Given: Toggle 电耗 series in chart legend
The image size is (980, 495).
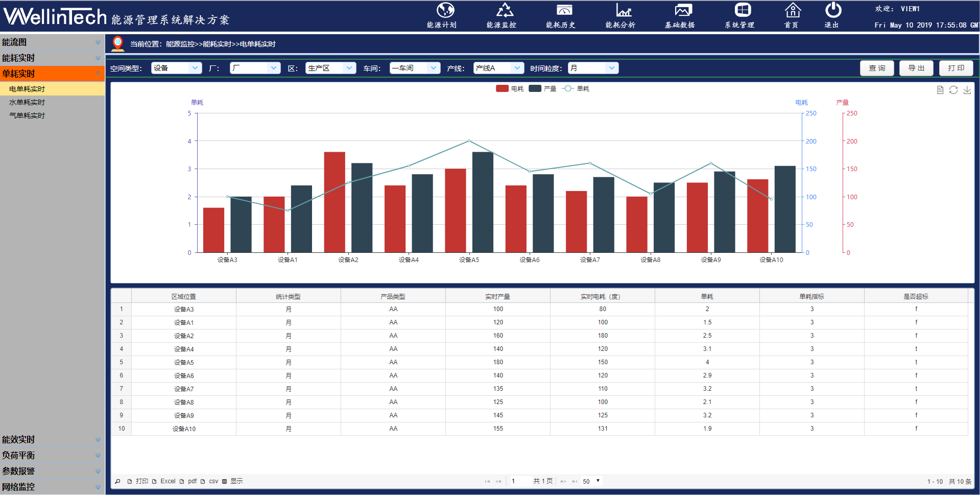Looking at the screenshot, I should click(510, 88).
